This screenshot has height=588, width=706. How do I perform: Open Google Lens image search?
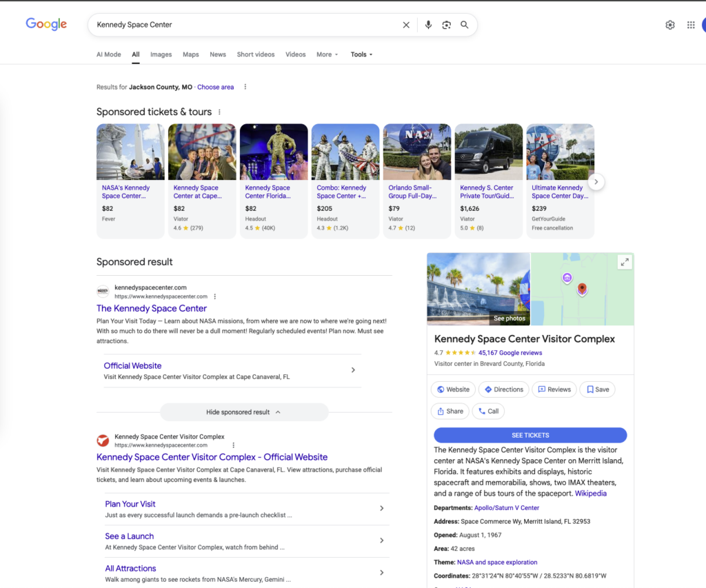point(446,25)
